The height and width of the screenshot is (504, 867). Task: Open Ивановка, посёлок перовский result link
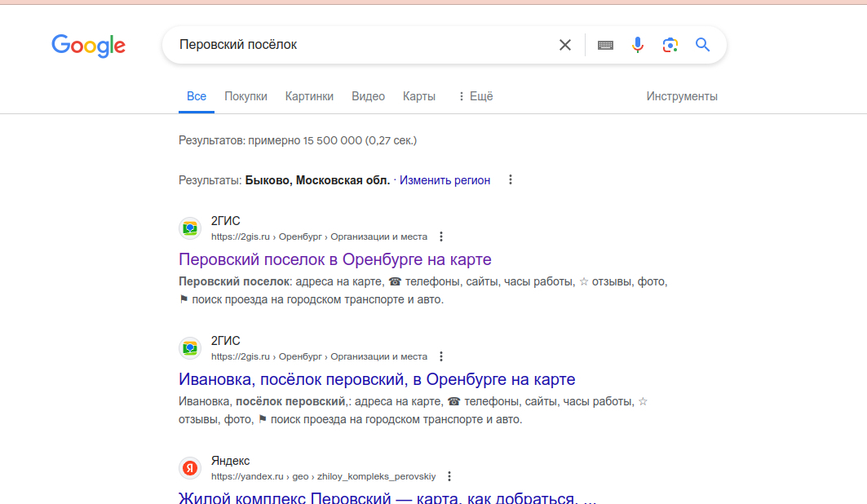(x=377, y=379)
